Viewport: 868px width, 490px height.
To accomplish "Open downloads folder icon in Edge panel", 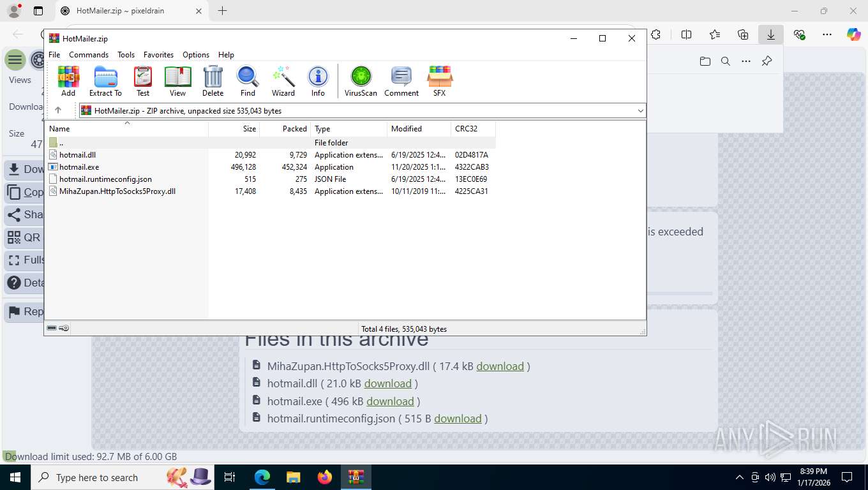I will point(705,61).
